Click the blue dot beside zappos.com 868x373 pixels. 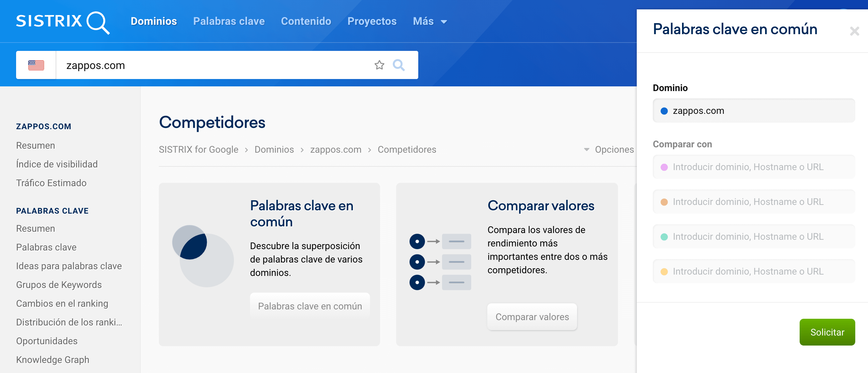pos(664,111)
